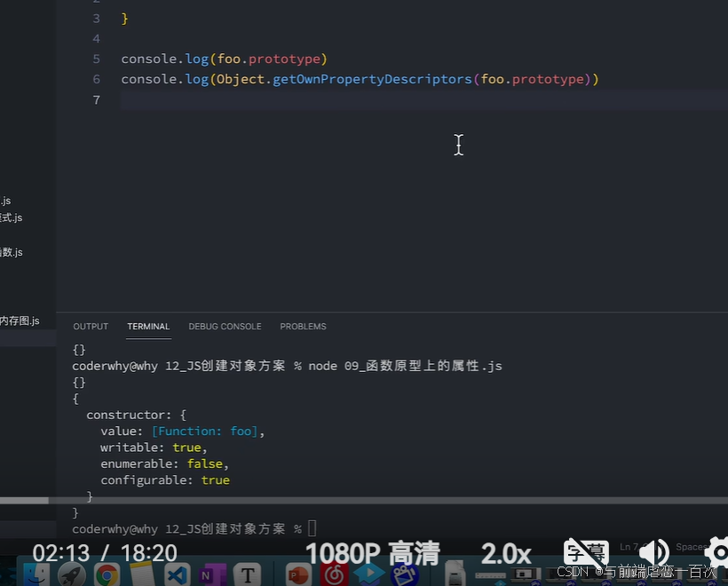Click the 02:13 / 18:20 time display
Viewport: 728px width, 586px height.
pyautogui.click(x=105, y=553)
